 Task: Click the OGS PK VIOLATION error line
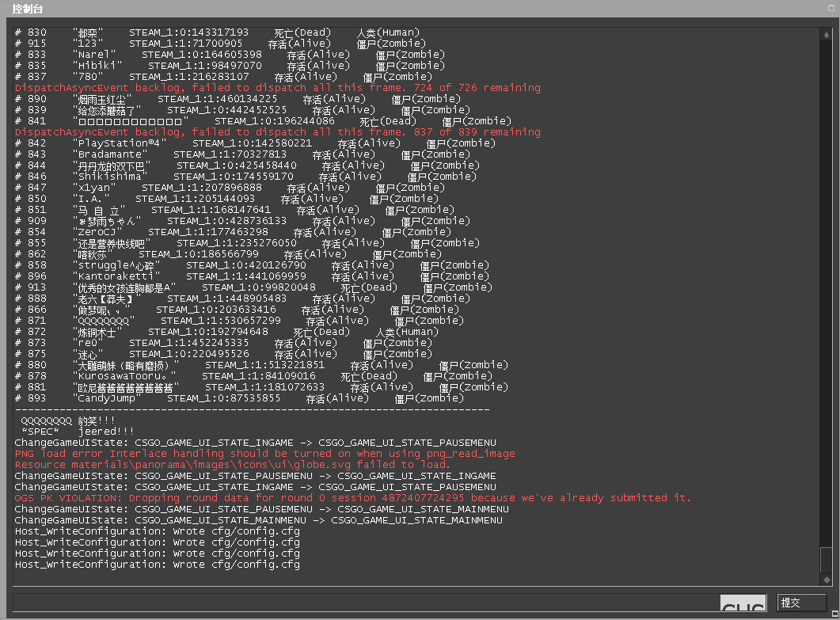tap(353, 498)
